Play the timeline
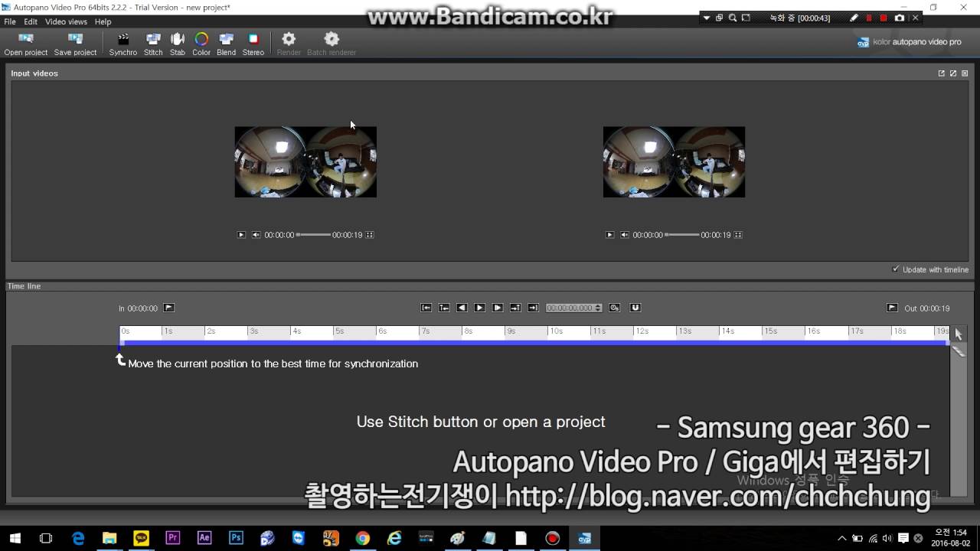980x551 pixels. coord(479,308)
